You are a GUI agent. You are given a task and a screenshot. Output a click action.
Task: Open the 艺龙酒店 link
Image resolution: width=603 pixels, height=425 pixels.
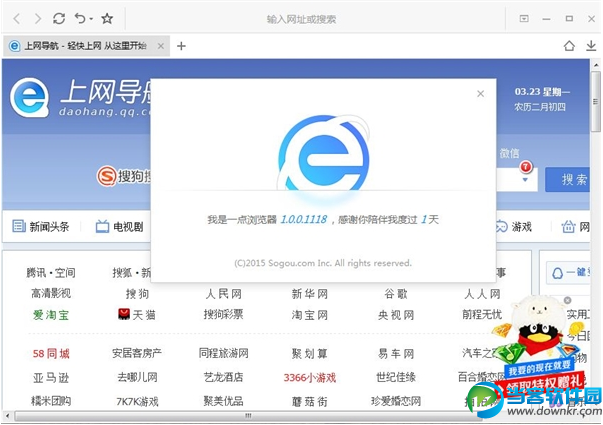click(x=223, y=377)
